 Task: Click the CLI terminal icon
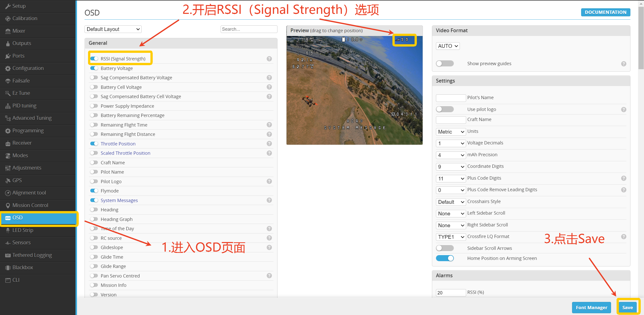pos(8,280)
